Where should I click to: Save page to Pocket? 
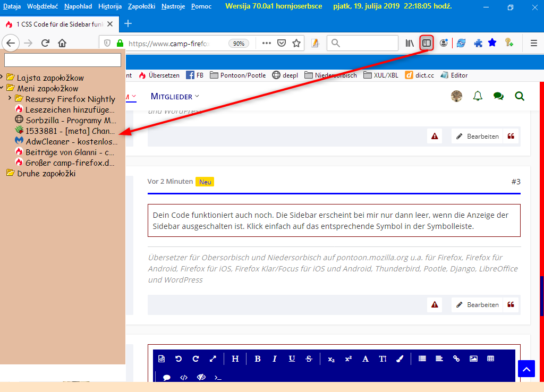pyautogui.click(x=282, y=43)
